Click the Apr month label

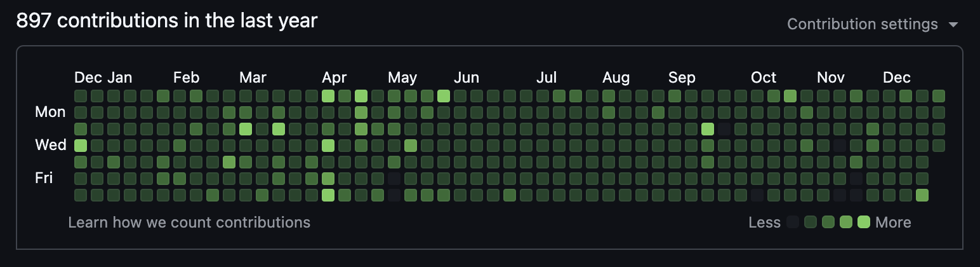tap(334, 78)
